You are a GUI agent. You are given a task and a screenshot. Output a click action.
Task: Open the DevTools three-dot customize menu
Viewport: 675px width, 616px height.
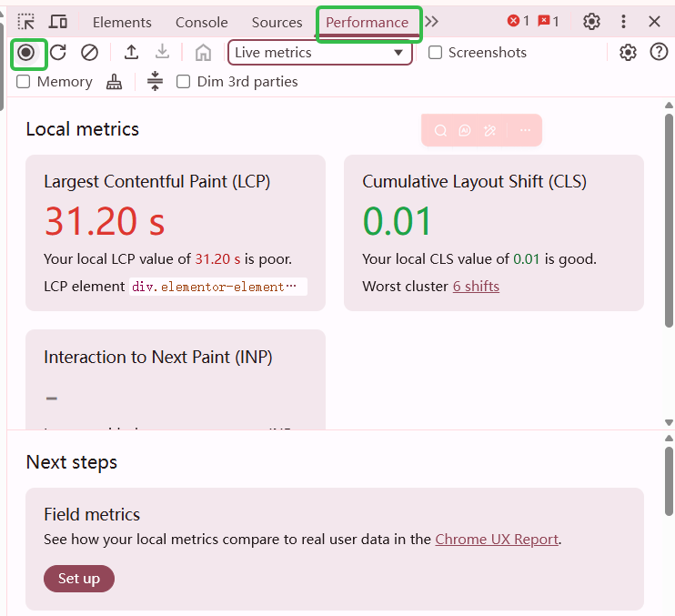point(623,22)
